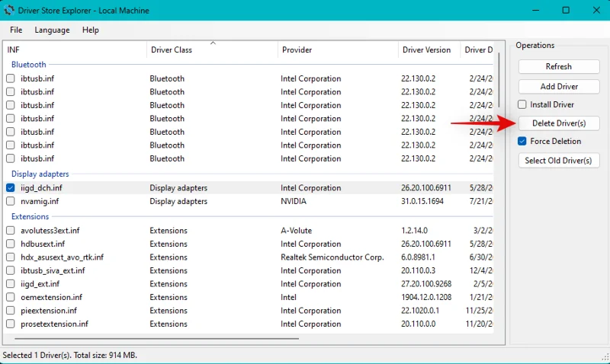Click Select Old Driver(s) button
The height and width of the screenshot is (364, 610).
(x=559, y=161)
